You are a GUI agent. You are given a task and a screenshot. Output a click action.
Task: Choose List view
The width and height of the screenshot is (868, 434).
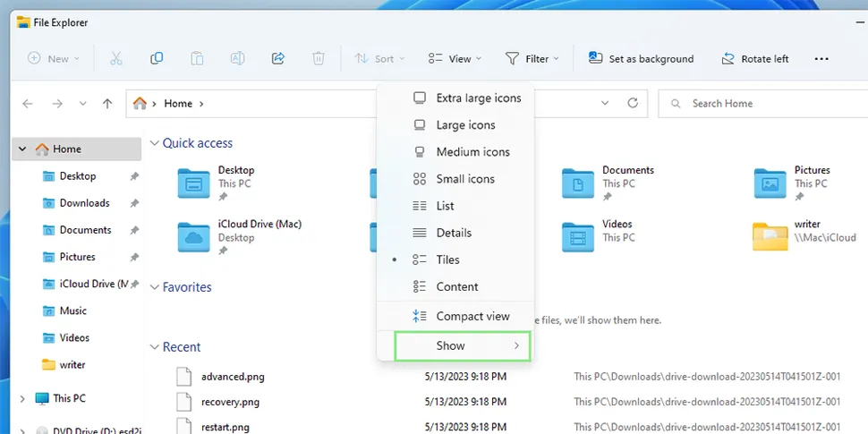pyautogui.click(x=455, y=206)
